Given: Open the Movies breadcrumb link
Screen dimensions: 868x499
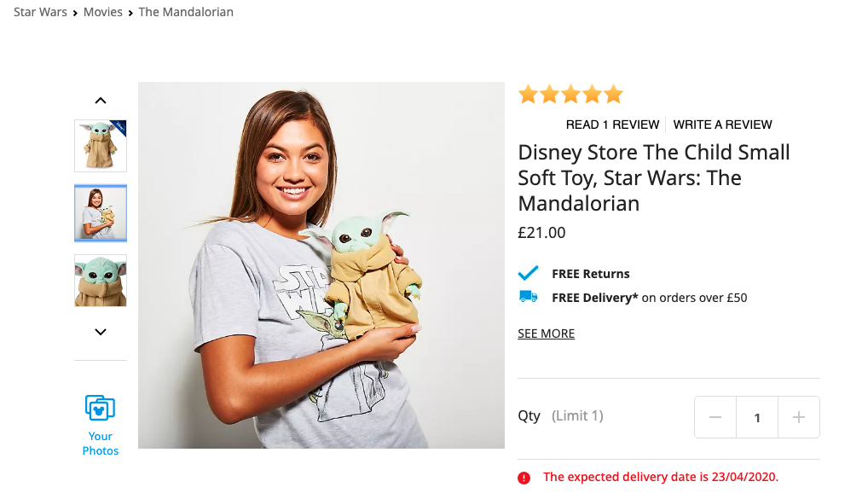Looking at the screenshot, I should click(x=103, y=12).
